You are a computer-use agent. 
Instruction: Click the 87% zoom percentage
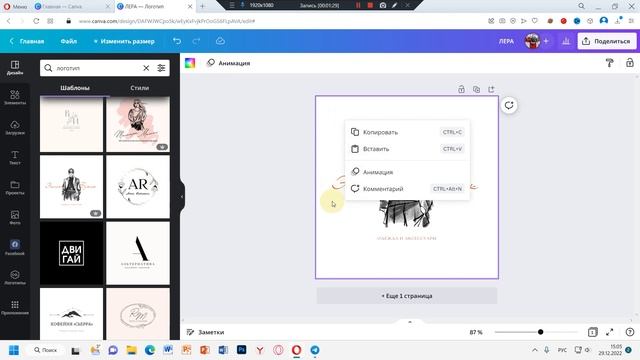click(476, 332)
